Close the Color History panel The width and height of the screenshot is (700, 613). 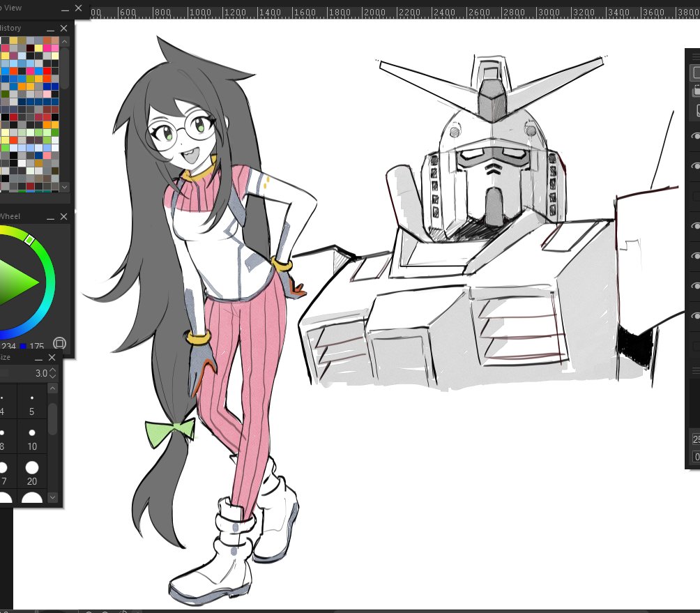[64, 28]
